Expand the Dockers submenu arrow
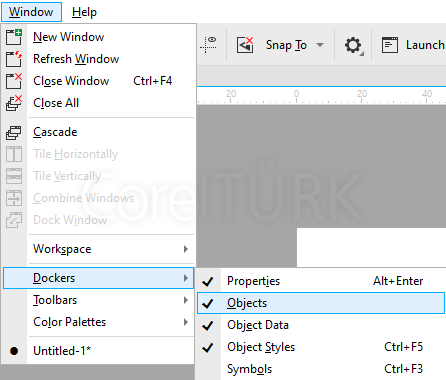The height and width of the screenshot is (380, 446). [x=186, y=278]
